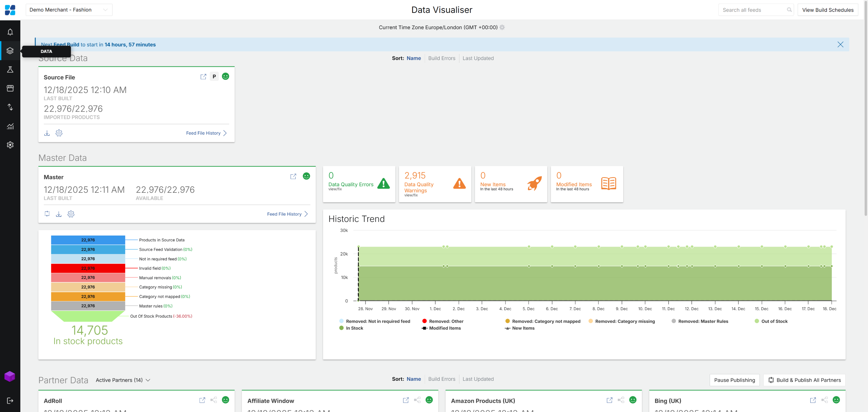Click the Pause Publishing button
Screen dimensions: 868x412
pyautogui.click(x=734, y=380)
